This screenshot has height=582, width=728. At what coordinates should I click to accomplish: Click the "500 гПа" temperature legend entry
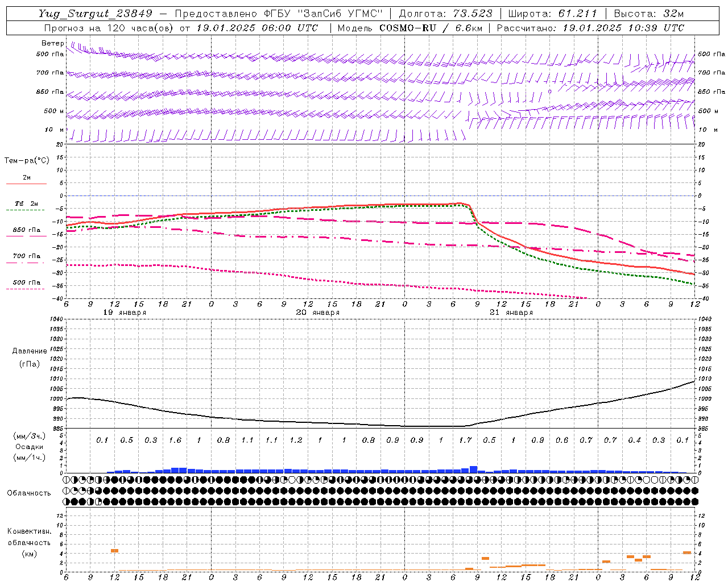point(27,282)
